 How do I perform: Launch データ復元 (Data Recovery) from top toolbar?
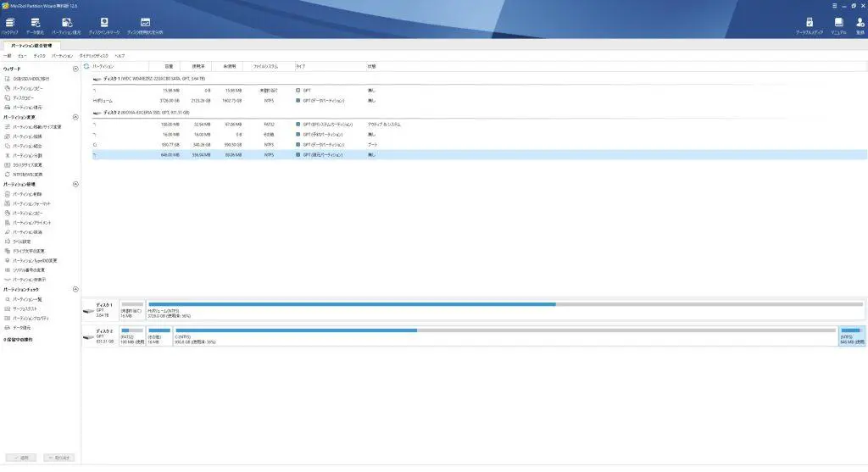(36, 25)
